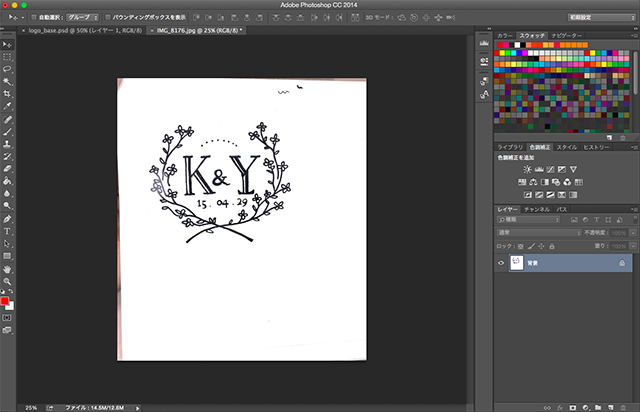Add Curves adjustment layer
Image resolution: width=640 pixels, height=412 pixels.
(551, 169)
